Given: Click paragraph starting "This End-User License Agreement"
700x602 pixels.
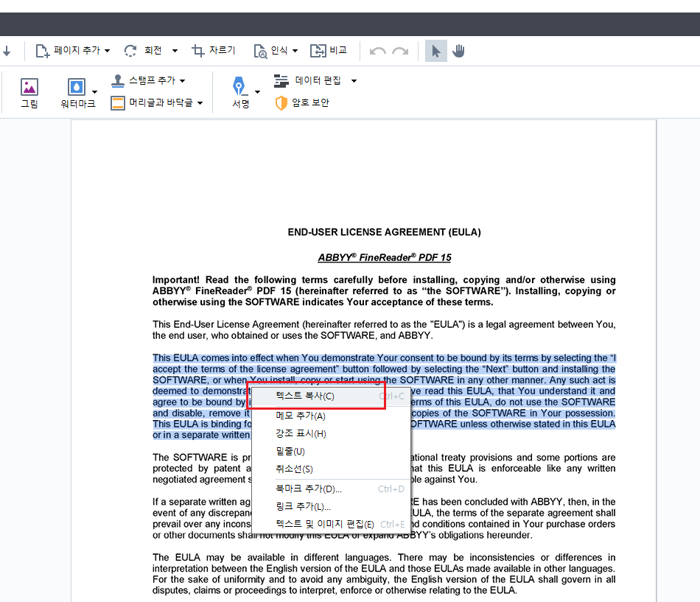Looking at the screenshot, I should coord(384,330).
